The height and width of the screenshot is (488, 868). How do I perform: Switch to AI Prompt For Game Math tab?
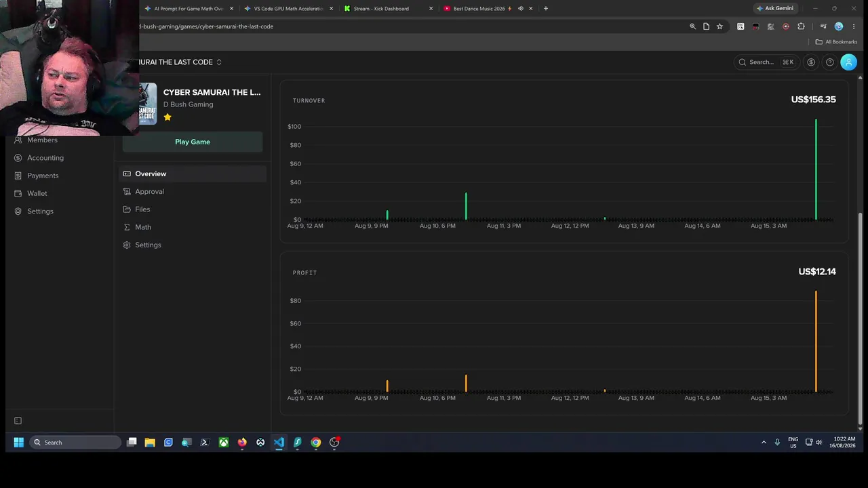click(189, 9)
